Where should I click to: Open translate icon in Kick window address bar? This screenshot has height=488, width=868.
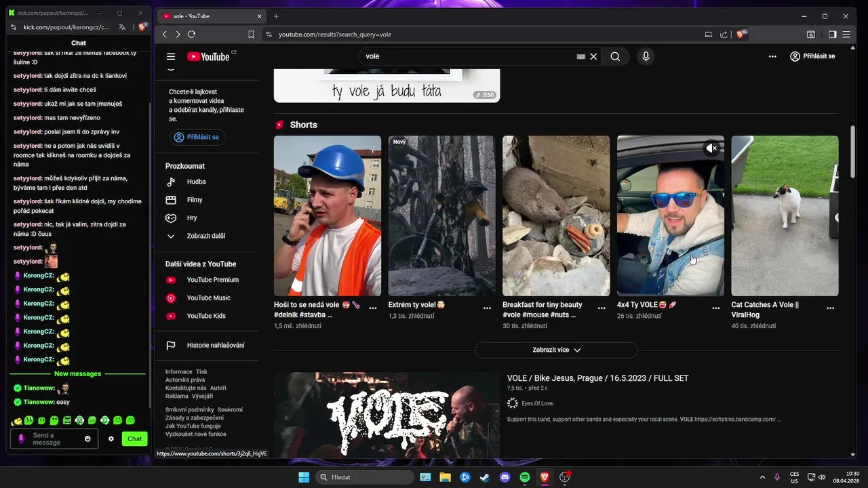click(122, 28)
